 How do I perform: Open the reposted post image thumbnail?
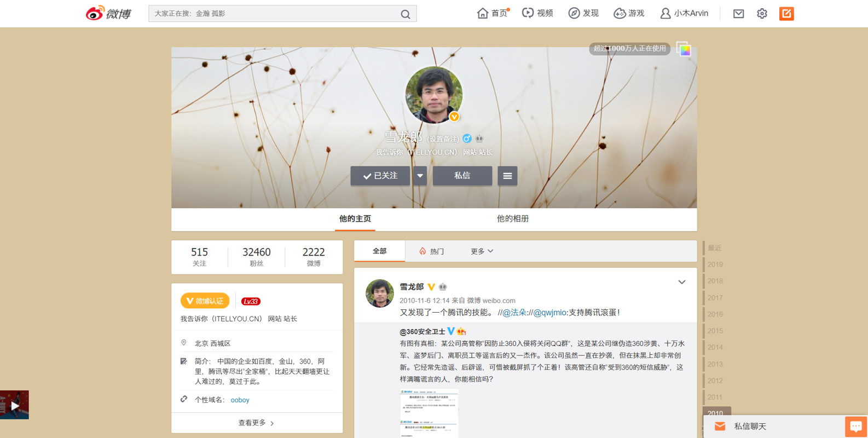coord(429,413)
